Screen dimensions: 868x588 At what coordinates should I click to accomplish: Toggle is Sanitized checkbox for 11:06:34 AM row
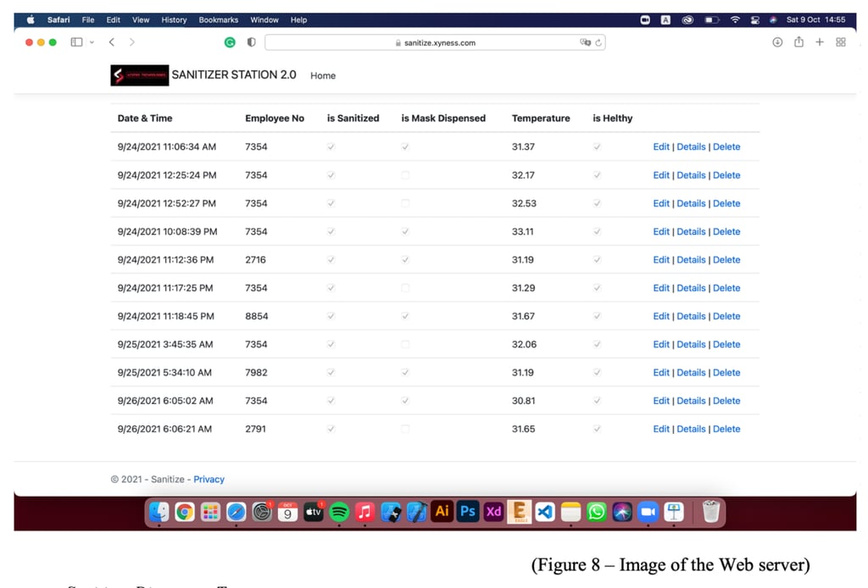click(331, 147)
